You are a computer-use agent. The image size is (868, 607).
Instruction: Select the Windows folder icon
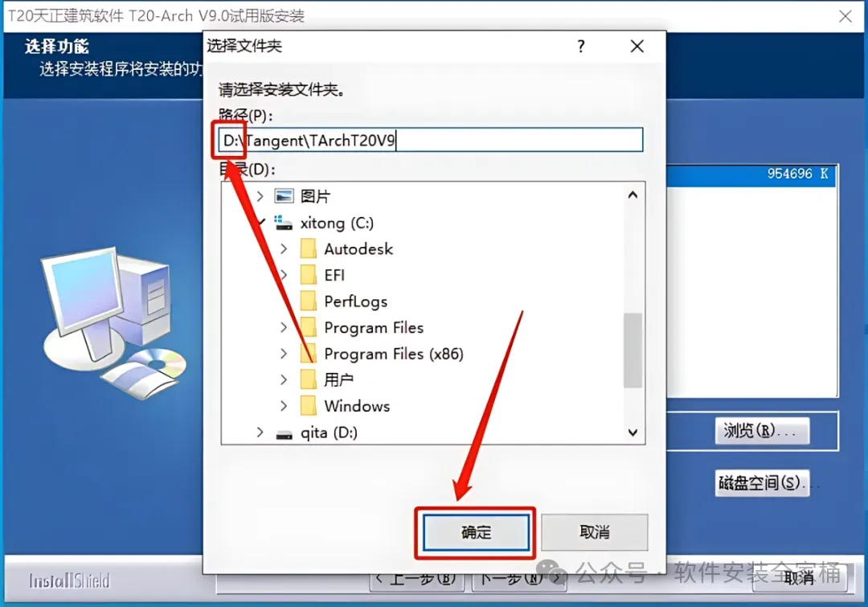pos(309,406)
